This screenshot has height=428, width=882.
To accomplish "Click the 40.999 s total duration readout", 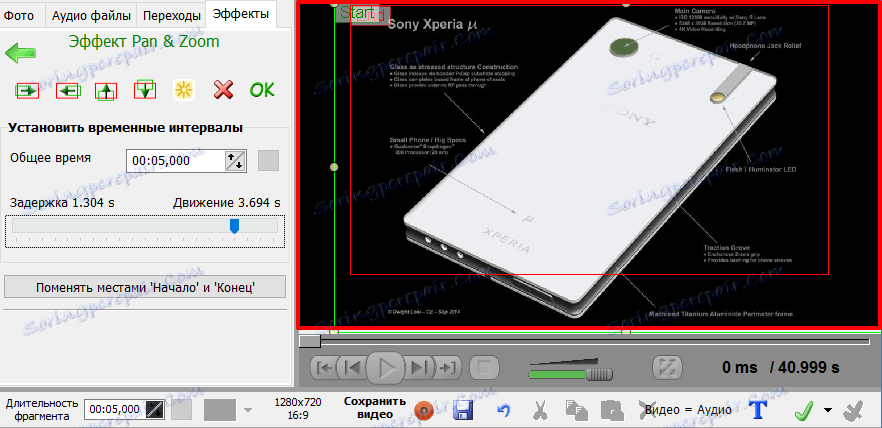I will point(804,367).
